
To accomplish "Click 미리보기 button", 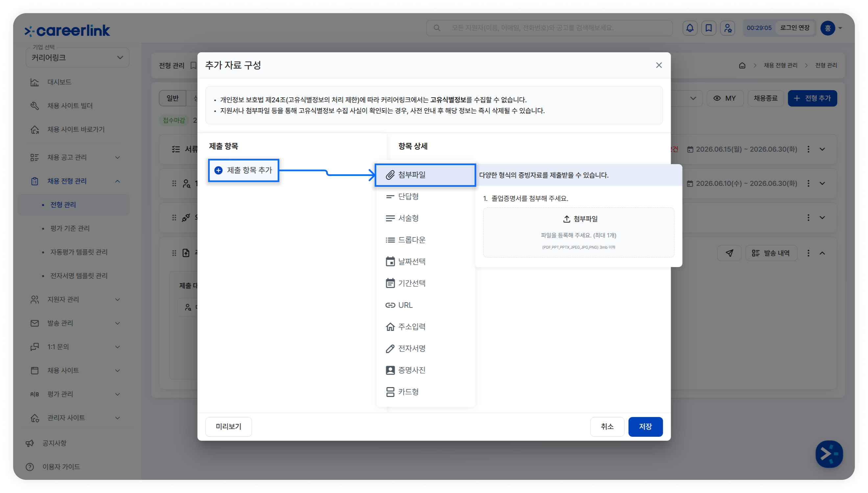I will pyautogui.click(x=229, y=427).
